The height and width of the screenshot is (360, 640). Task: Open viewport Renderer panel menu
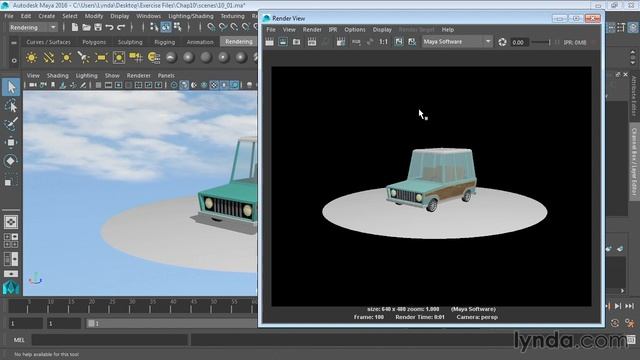[x=138, y=76]
